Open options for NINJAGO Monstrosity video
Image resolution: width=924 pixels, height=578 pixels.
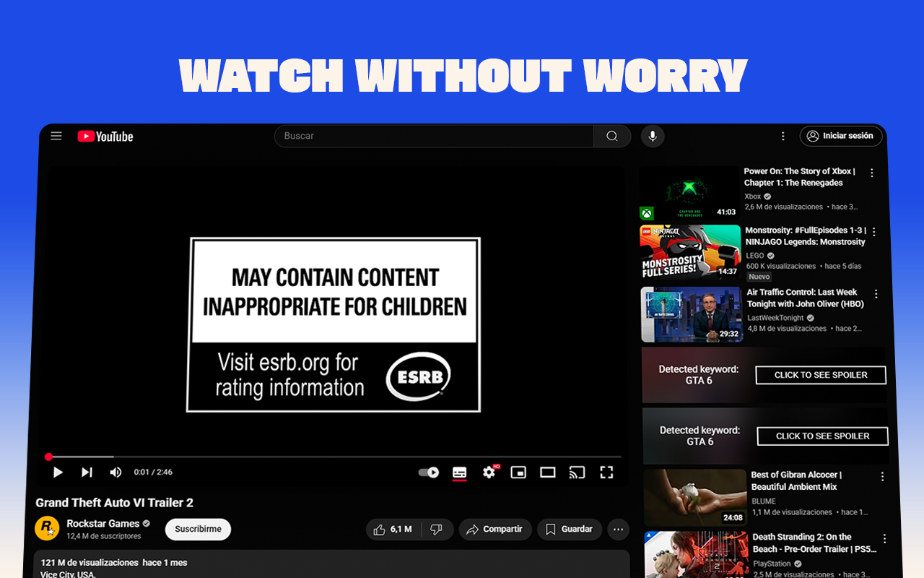874,232
